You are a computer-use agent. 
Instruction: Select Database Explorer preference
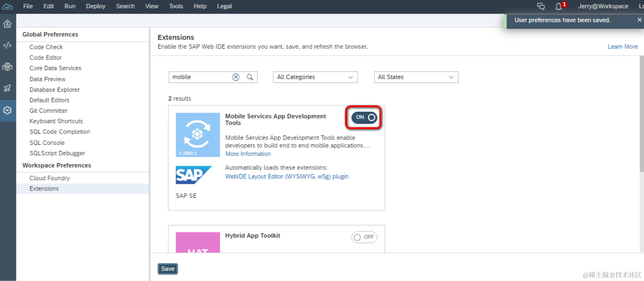click(54, 89)
